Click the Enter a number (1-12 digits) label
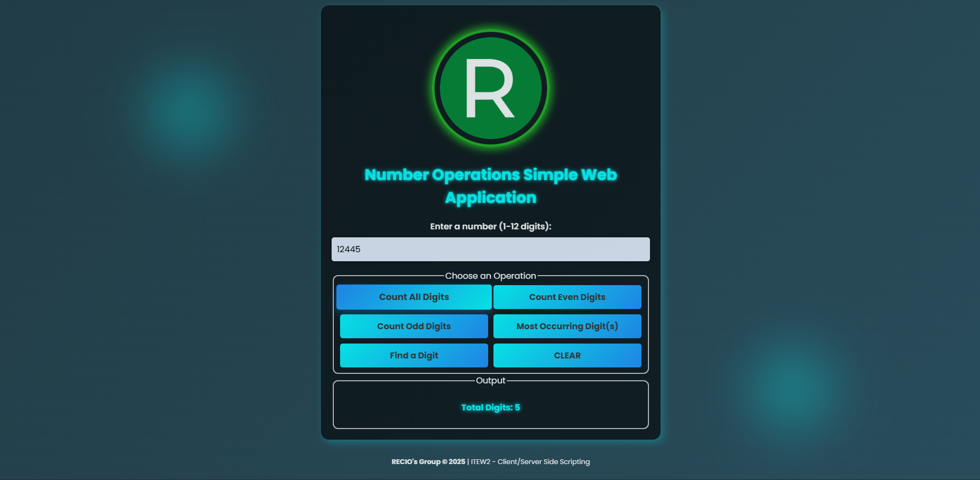The width and height of the screenshot is (980, 480). coord(491,226)
